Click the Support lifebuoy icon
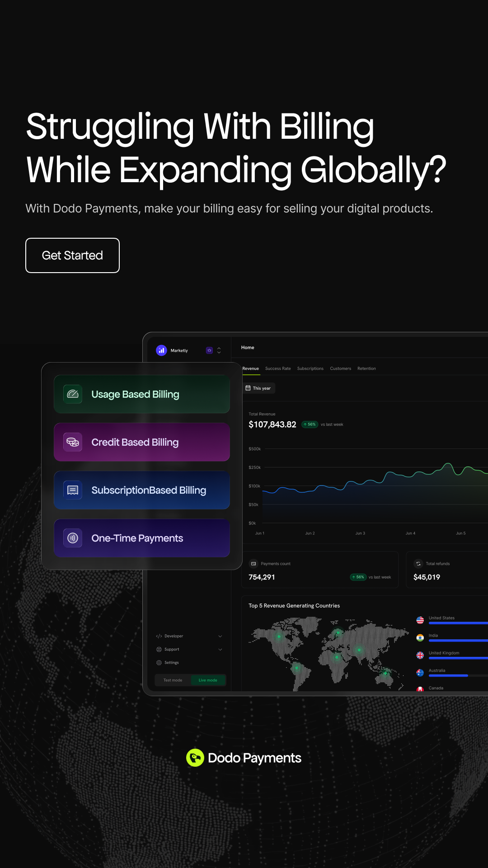This screenshot has width=488, height=868. [159, 649]
